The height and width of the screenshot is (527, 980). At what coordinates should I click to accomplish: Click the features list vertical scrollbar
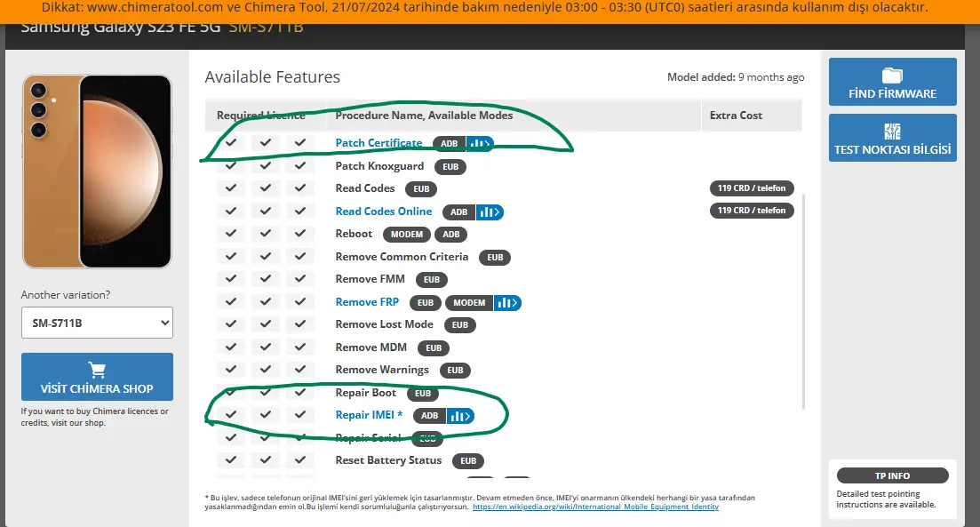click(804, 301)
